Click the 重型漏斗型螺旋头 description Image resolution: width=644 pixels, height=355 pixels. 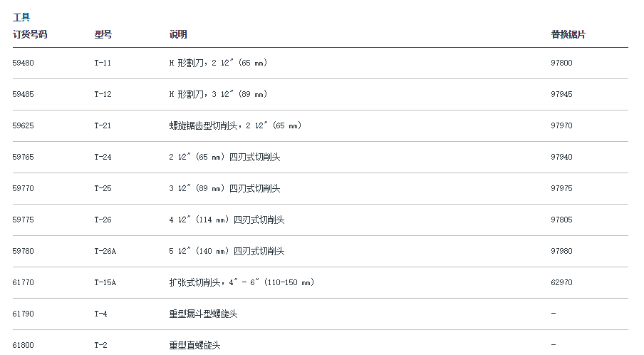pyautogui.click(x=203, y=314)
